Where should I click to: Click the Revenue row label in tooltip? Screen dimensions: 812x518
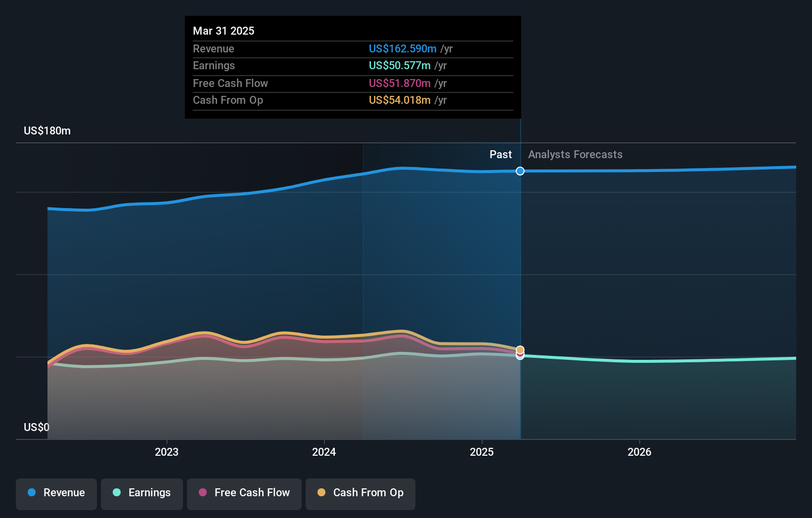click(214, 48)
